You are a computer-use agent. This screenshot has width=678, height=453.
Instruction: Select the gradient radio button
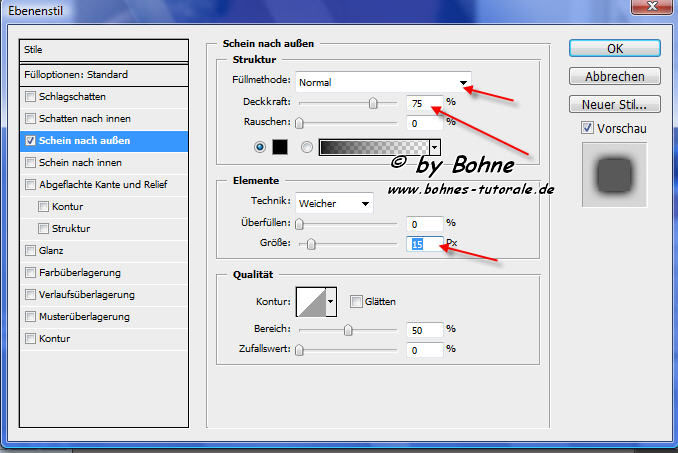tap(306, 147)
